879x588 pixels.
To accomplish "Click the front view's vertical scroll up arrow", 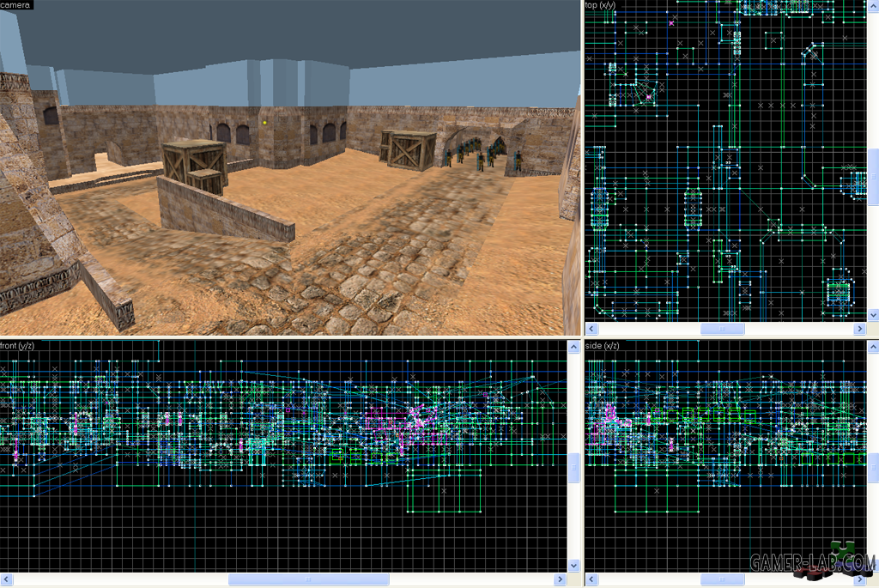I will (x=573, y=347).
